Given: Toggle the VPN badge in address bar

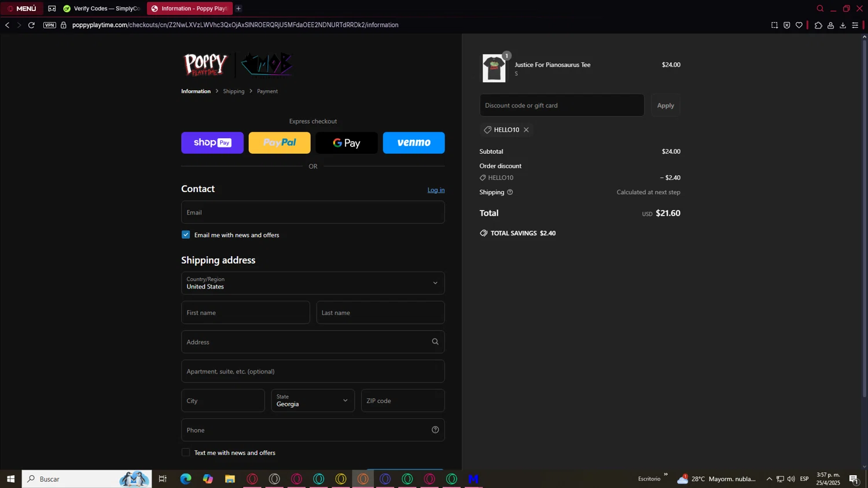Looking at the screenshot, I should (50, 25).
